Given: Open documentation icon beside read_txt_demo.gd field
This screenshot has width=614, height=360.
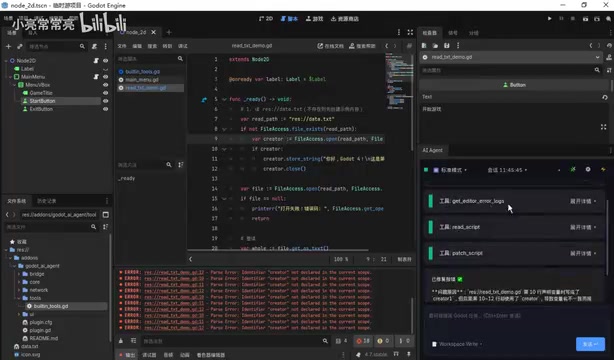Looking at the screenshot, I should (x=609, y=57).
